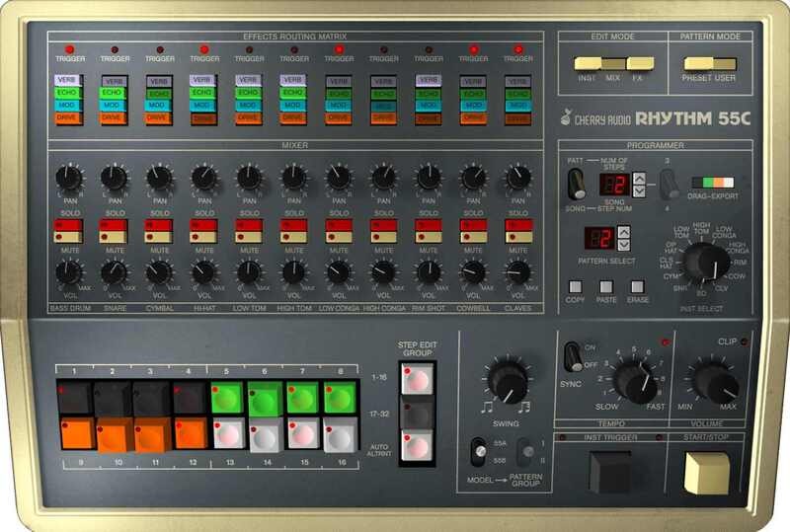790x532 pixels.
Task: Flip the Patt/Song selector switch
Action: coord(574,184)
